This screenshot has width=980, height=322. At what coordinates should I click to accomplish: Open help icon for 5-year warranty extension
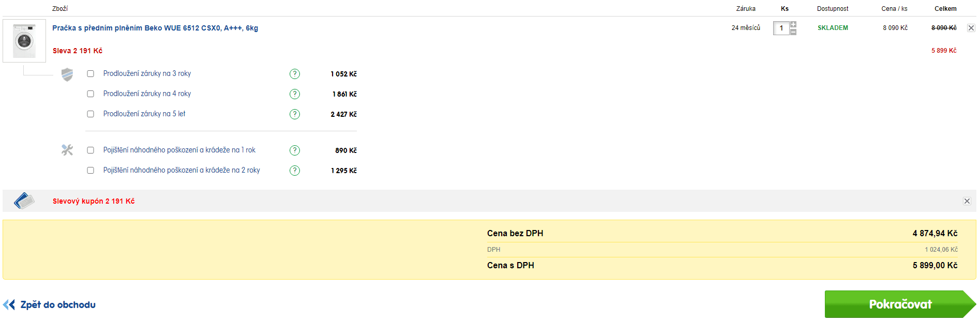[295, 114]
